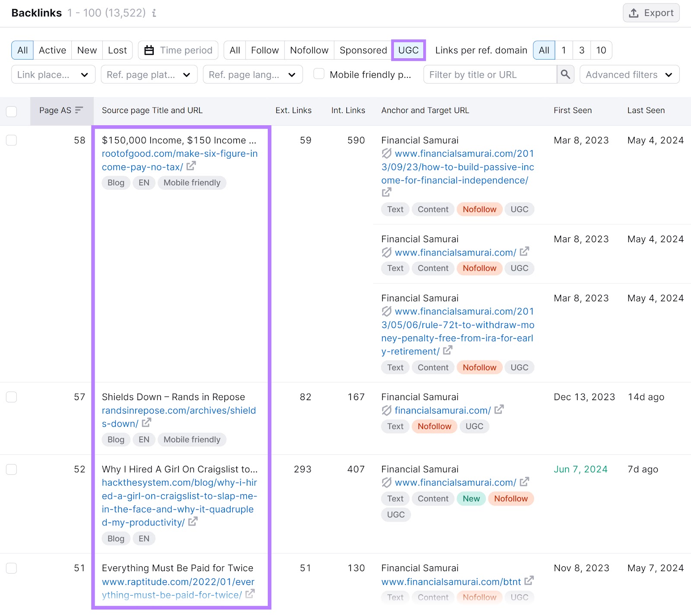
Task: Check the row checkbox for Shields Down backlink
Action: pyautogui.click(x=12, y=397)
